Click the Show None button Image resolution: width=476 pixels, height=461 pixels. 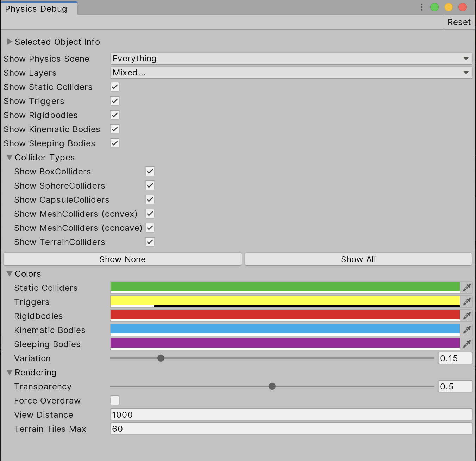[123, 259]
